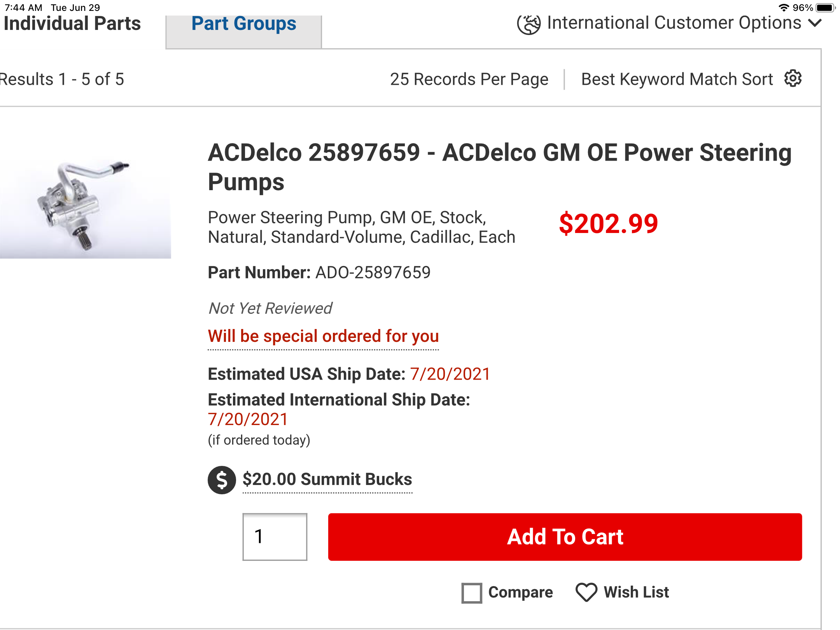Expand International Customer Options chevron

point(815,23)
